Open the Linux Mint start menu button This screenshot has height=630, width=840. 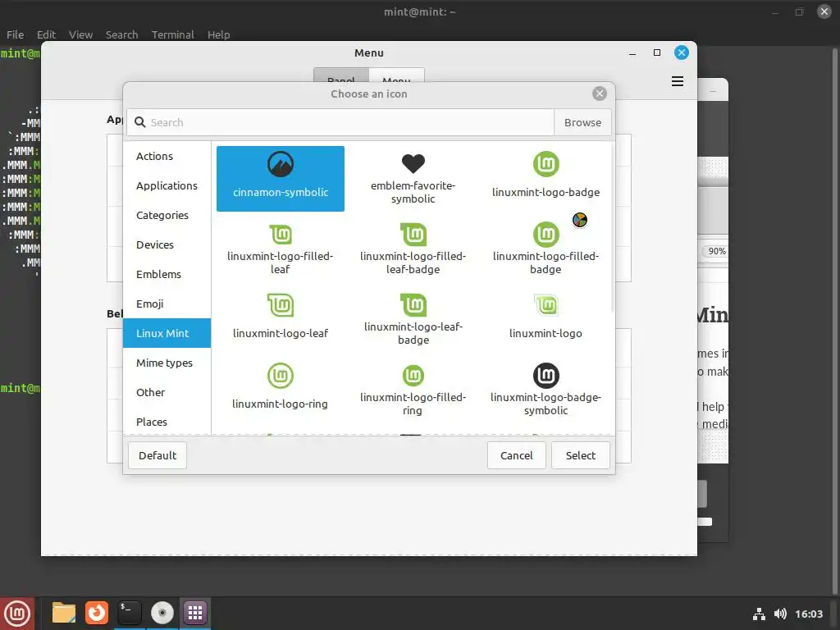pyautogui.click(x=17, y=614)
